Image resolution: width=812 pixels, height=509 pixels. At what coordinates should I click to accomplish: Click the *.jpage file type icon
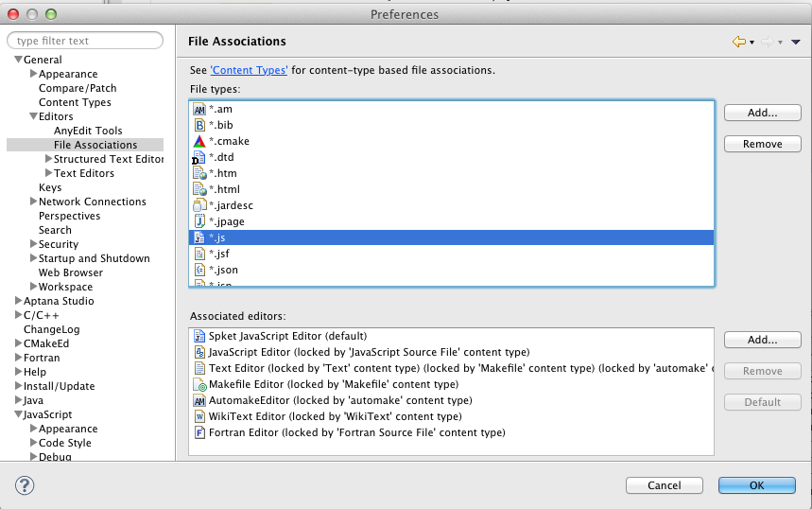click(199, 221)
